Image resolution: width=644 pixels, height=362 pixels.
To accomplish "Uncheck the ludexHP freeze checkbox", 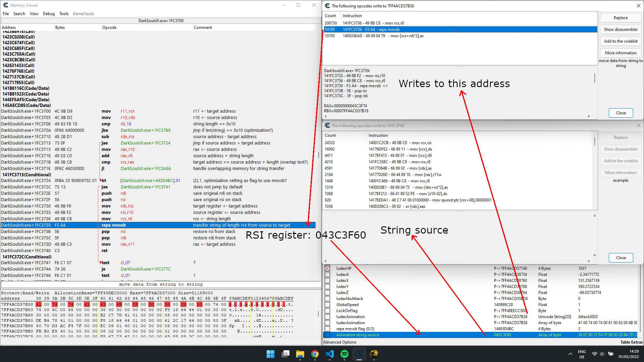I will [x=327, y=268].
